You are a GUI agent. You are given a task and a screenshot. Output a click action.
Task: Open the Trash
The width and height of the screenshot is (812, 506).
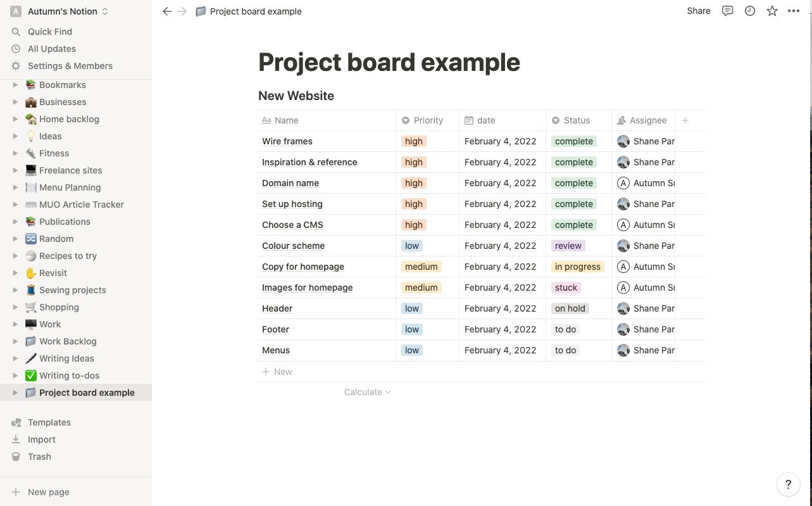click(x=39, y=456)
